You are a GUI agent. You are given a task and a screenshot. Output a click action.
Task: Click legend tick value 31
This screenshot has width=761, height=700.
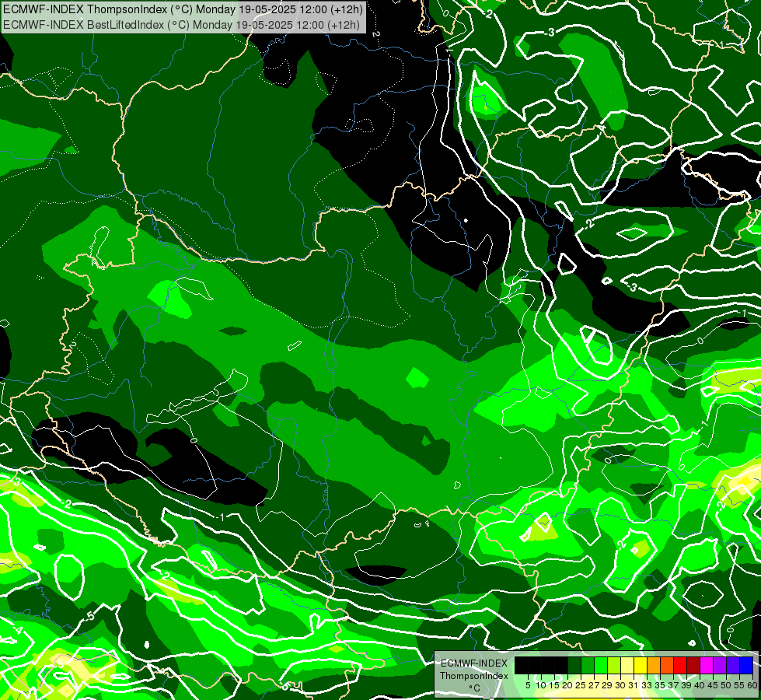634,685
